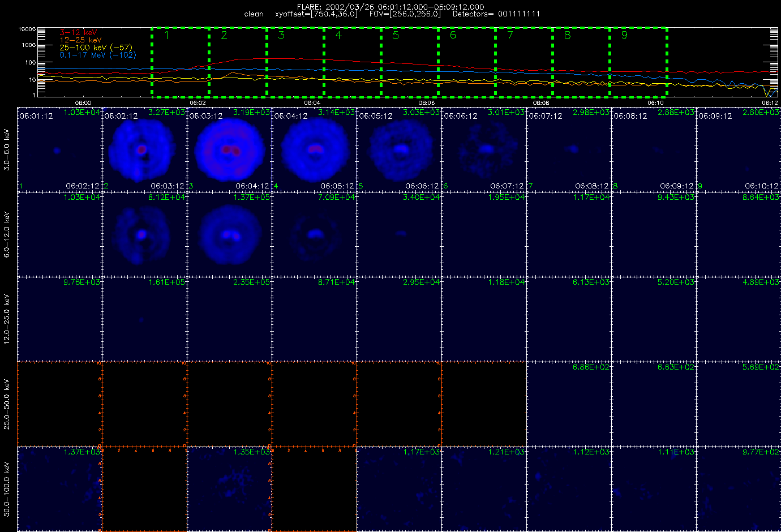Select interval 6 box in the light curve
The image size is (781, 532).
click(466, 61)
